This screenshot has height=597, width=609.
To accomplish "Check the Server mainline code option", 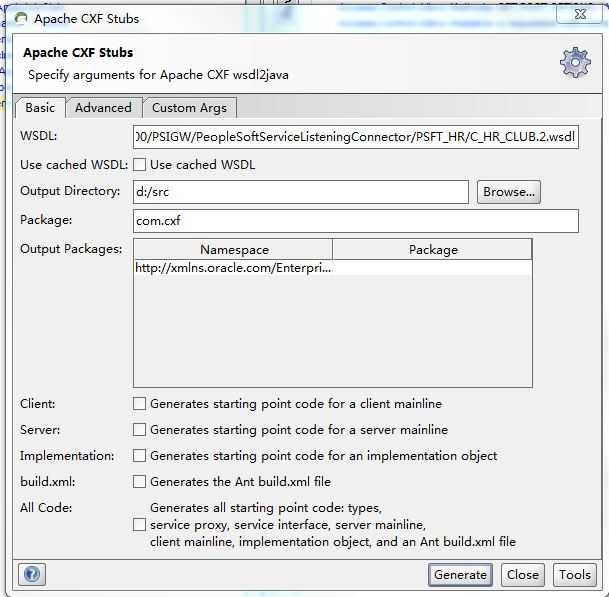I will click(x=139, y=430).
